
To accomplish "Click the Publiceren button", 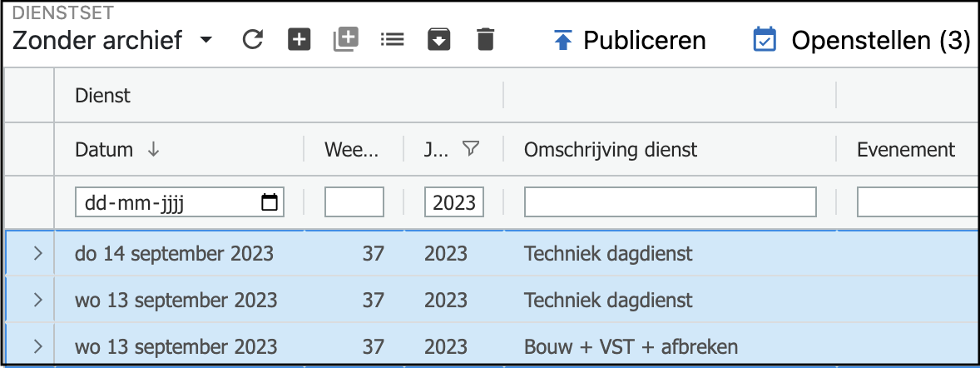I will [x=629, y=40].
